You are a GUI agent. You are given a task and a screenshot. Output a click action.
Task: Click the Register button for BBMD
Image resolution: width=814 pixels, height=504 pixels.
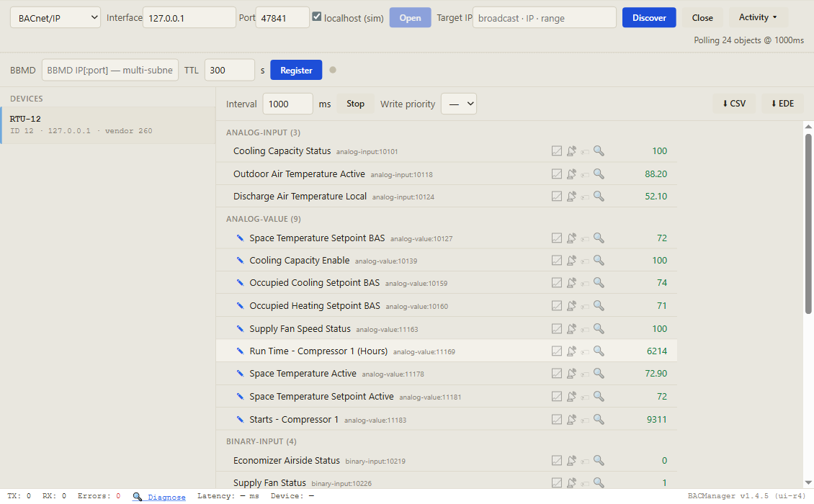point(296,70)
